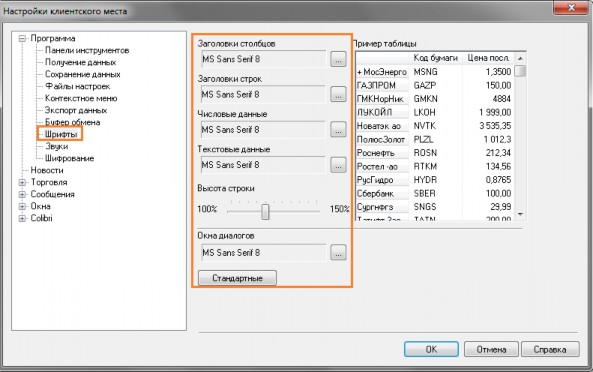This screenshot has width=593, height=372.
Task: Expand the Сообщения tree node
Action: (22, 195)
